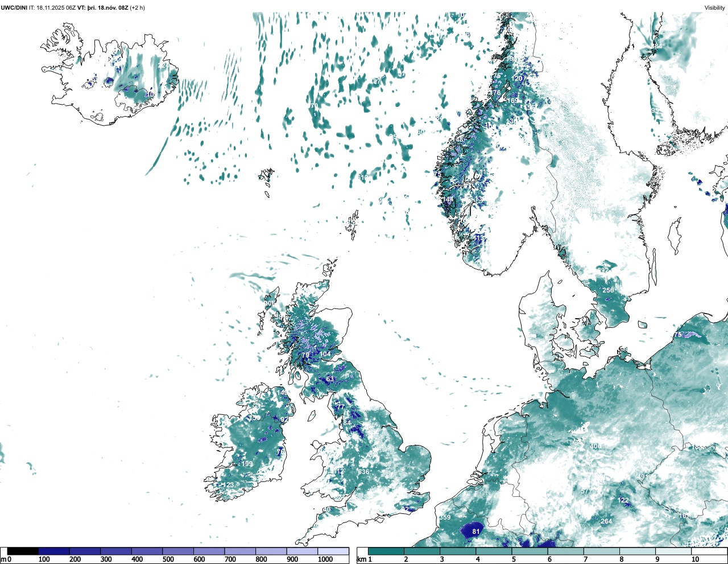
Task: Click the 8–9 km pale legend swatch
Action: click(x=638, y=551)
